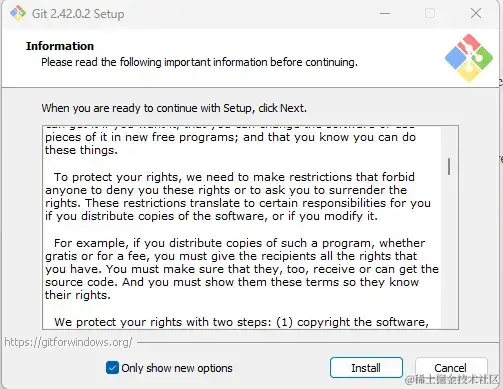Click the "pieces of it in new free programs" line
Viewport: 503px width, 389px height.
coord(230,137)
